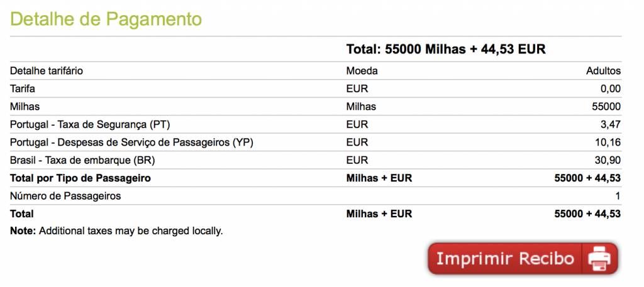Select the Milhas row label

click(x=25, y=107)
